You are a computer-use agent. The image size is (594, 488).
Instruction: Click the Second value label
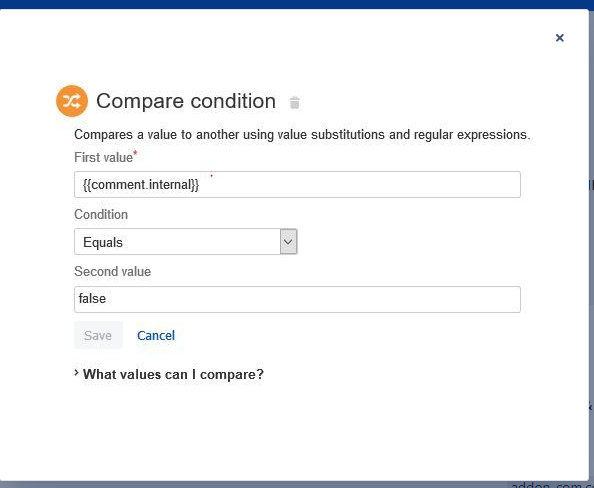coord(113,271)
